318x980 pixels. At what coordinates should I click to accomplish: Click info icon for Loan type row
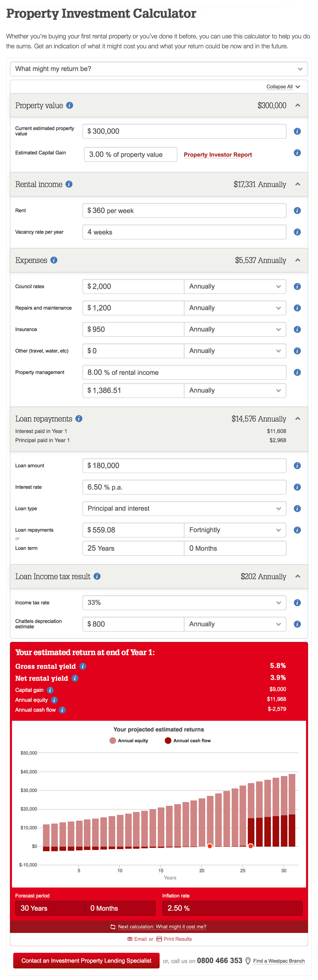pos(298,509)
